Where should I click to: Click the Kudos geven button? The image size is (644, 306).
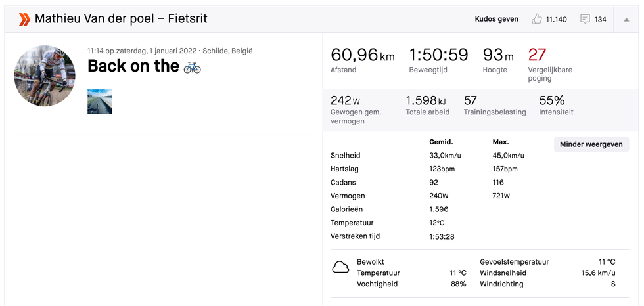tap(496, 19)
